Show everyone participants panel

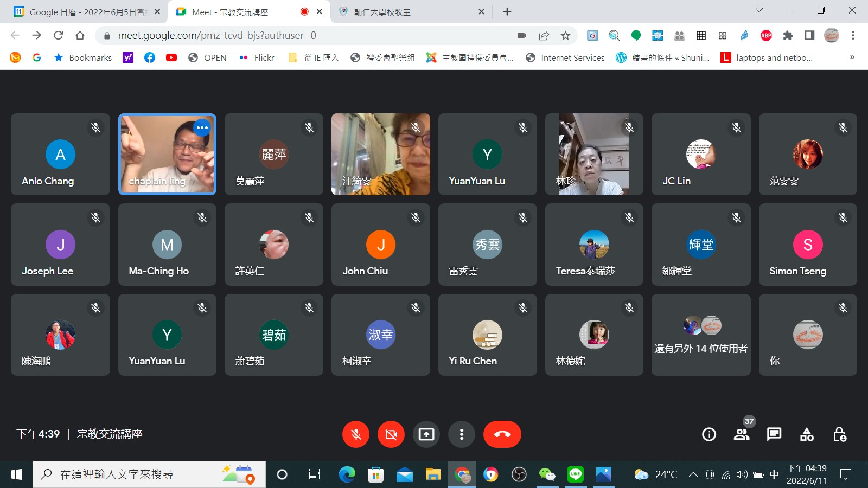click(741, 434)
